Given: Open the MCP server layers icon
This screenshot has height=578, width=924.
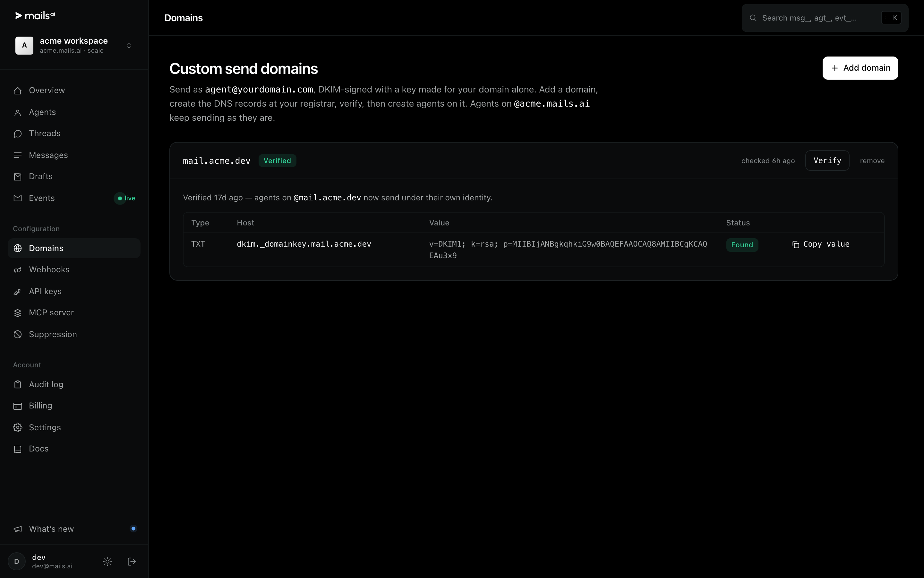Looking at the screenshot, I should tap(18, 313).
